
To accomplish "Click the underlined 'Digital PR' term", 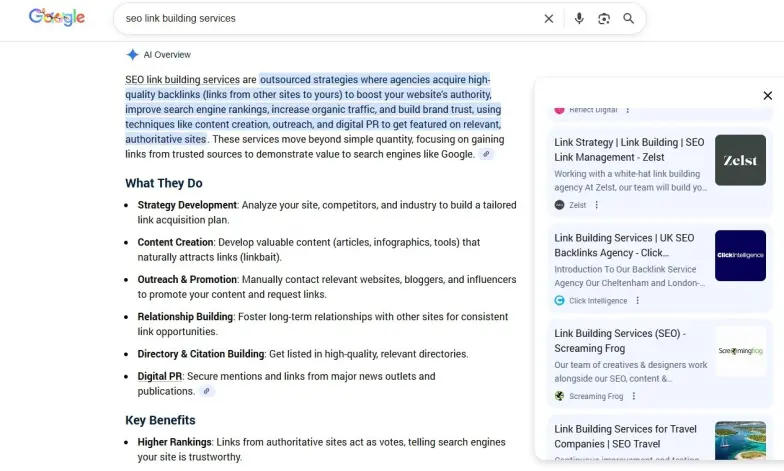I will click(x=160, y=376).
